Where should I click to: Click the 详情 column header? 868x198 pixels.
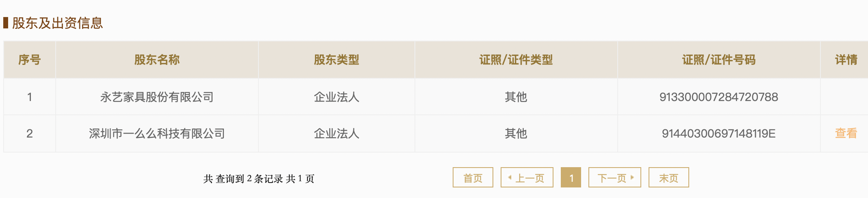(846, 60)
